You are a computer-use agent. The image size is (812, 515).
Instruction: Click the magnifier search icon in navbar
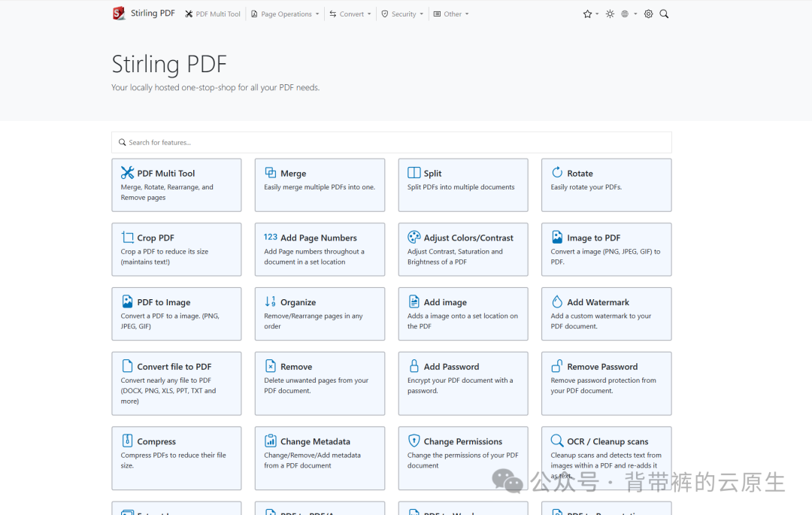point(664,14)
